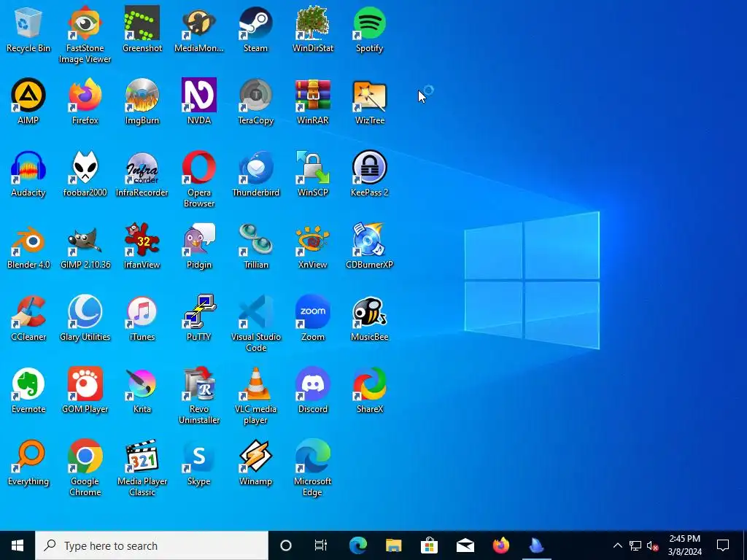Click the Media Player Classic icon
Image resolution: width=747 pixels, height=560 pixels.
point(142,456)
